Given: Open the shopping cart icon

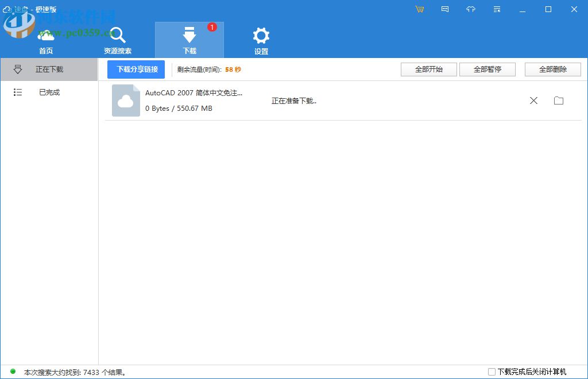Looking at the screenshot, I should coord(419,9).
